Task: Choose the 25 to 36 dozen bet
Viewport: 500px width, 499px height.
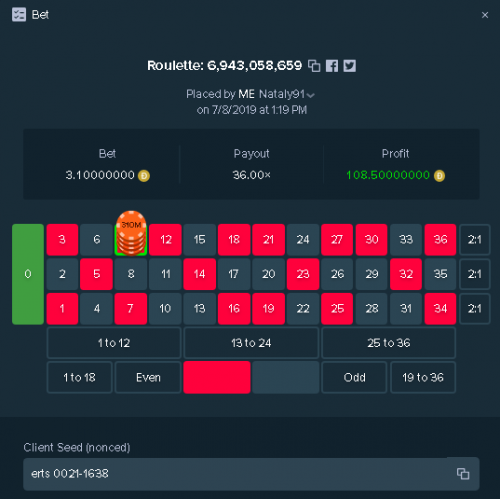Action: (389, 343)
